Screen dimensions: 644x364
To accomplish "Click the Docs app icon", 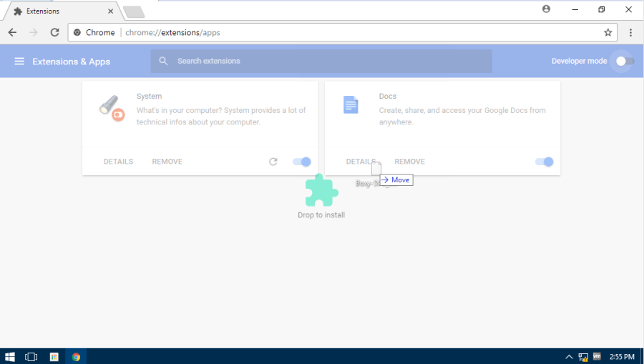I will [x=350, y=105].
